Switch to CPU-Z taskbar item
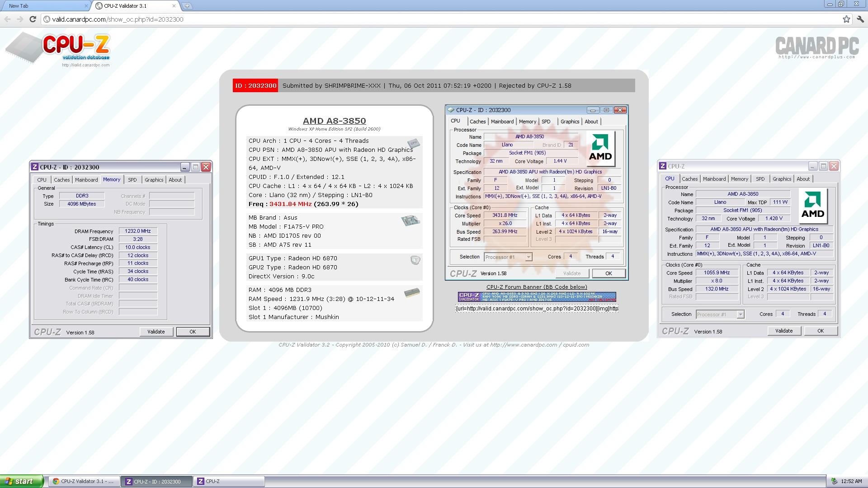This screenshot has width=868, height=488. coord(229,481)
